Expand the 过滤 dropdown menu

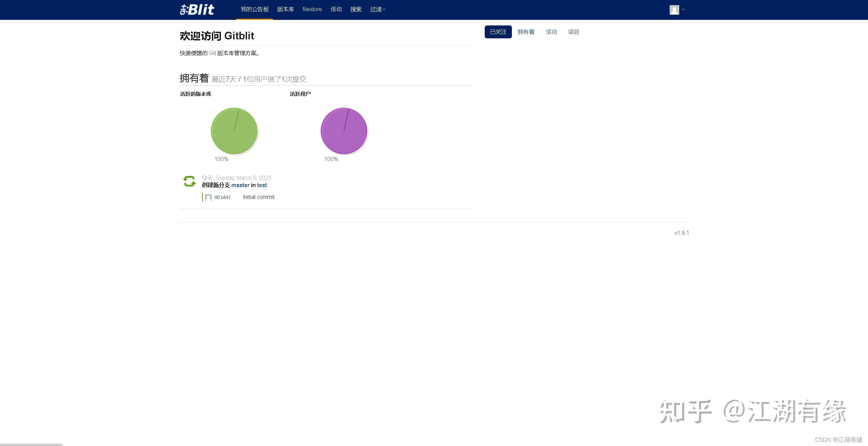pos(377,9)
